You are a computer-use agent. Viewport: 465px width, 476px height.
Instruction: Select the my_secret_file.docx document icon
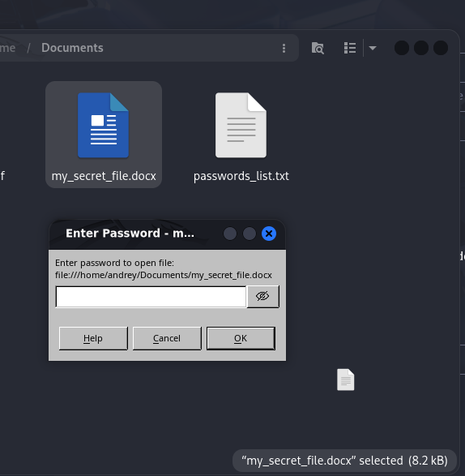pos(103,125)
